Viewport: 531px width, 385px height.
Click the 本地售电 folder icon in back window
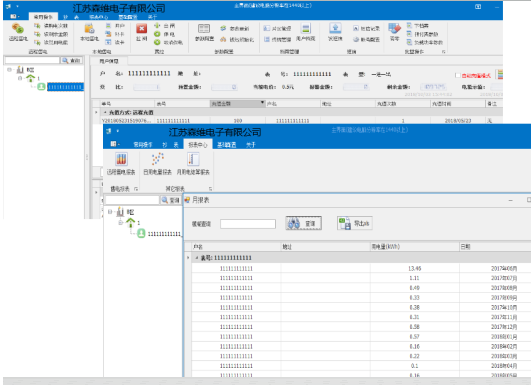pos(89,29)
